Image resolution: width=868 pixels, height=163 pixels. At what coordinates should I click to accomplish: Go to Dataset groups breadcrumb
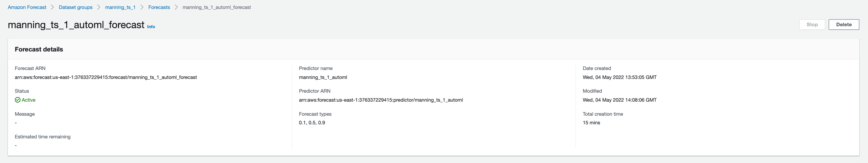point(75,7)
